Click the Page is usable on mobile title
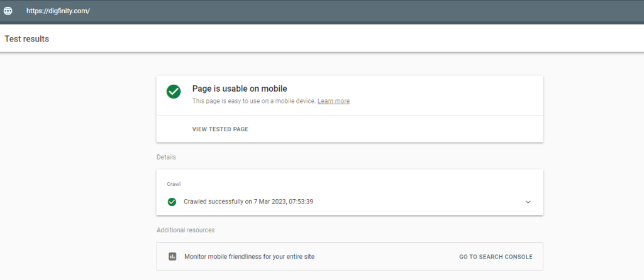 (240, 89)
